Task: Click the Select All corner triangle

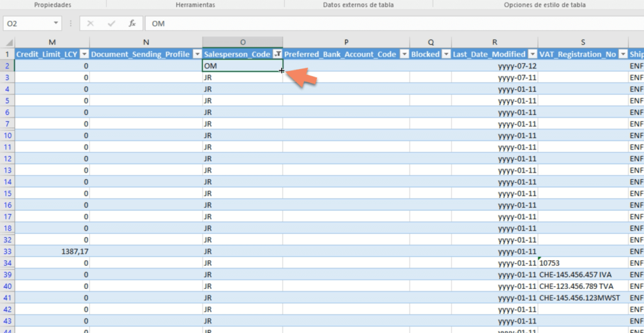Action: coord(8,42)
